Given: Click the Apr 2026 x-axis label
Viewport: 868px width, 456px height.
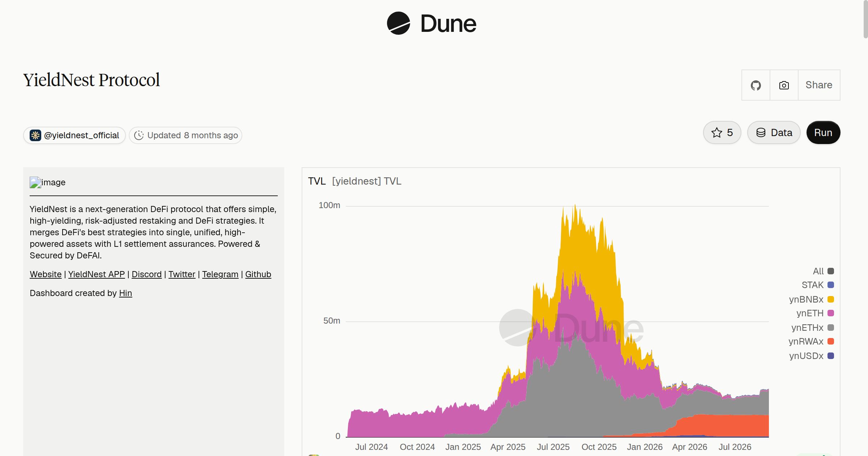Looking at the screenshot, I should [690, 447].
